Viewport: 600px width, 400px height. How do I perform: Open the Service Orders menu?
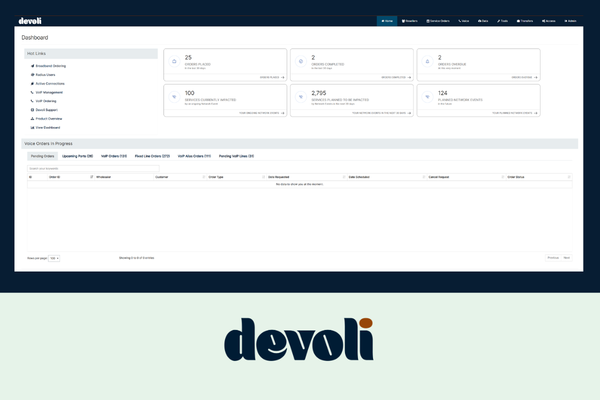click(x=438, y=21)
